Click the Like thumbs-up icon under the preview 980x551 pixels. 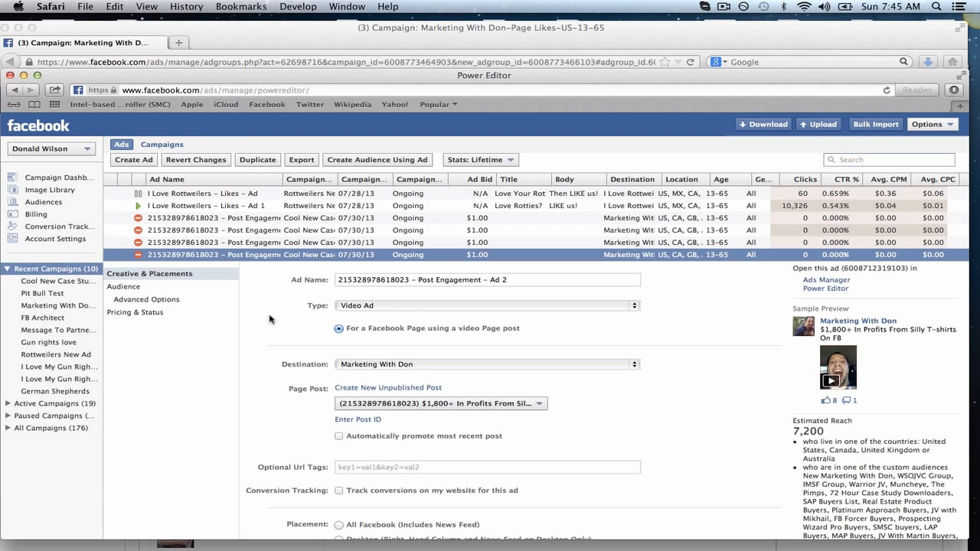point(825,400)
